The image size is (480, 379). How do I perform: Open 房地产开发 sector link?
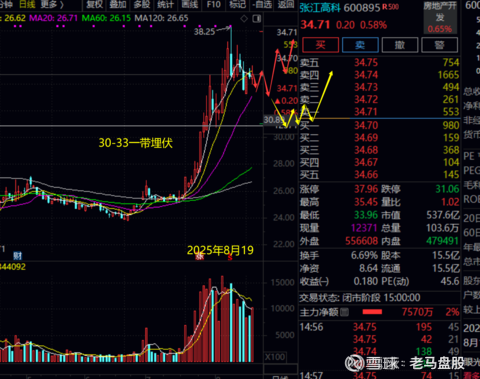coord(440,17)
